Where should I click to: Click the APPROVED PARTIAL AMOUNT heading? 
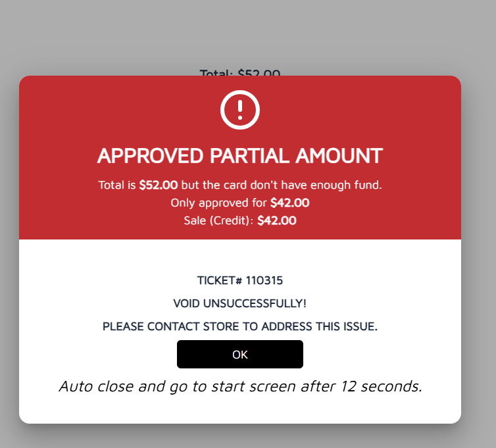pos(240,156)
